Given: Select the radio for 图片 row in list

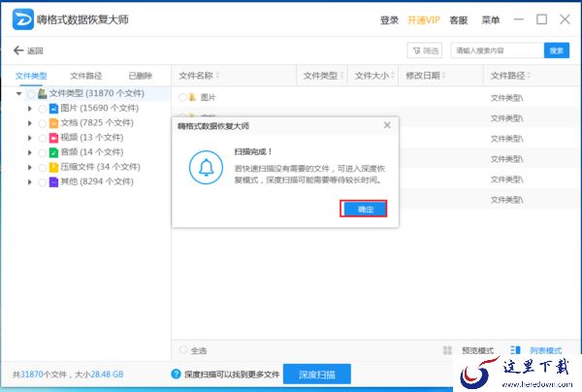Looking at the screenshot, I should click(182, 97).
